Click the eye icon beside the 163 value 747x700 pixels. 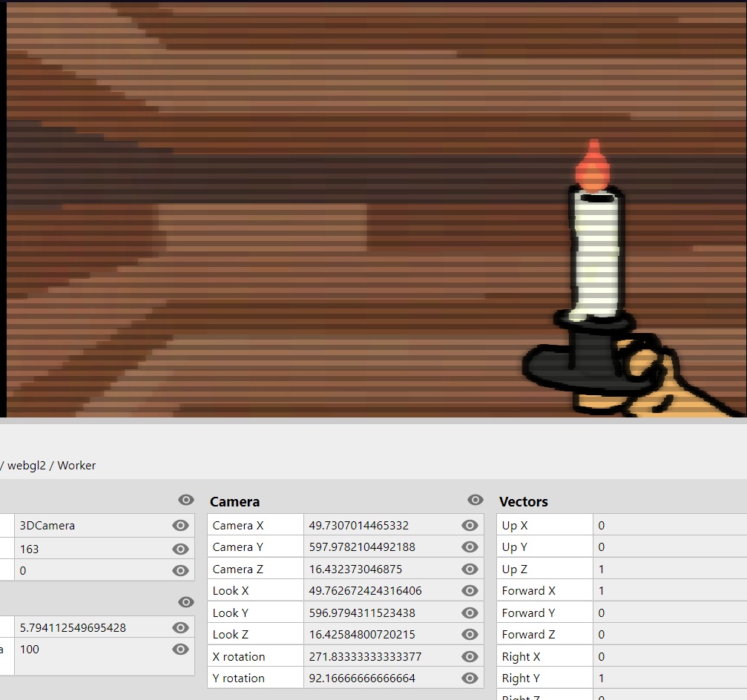tap(180, 549)
